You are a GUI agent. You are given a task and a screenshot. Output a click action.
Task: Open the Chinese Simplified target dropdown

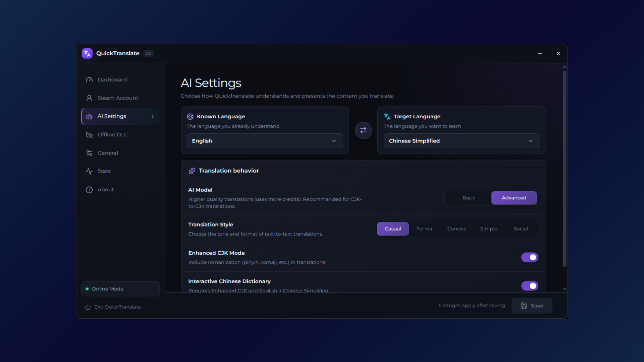coord(462,141)
